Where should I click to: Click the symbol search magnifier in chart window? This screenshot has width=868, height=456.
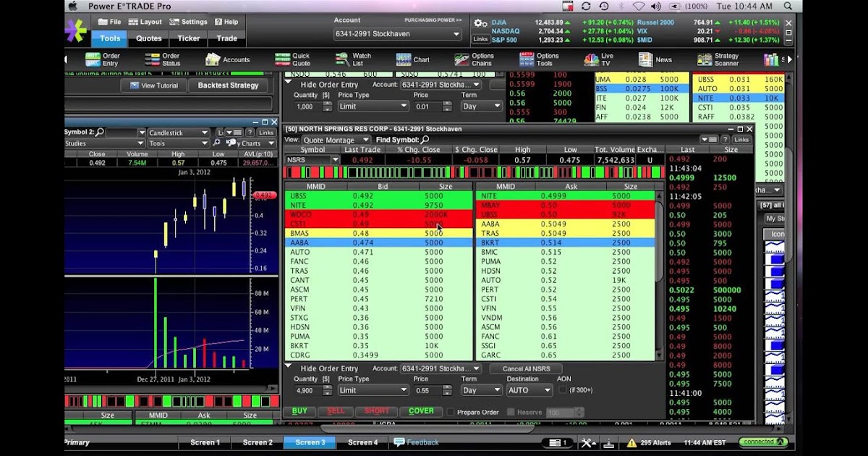pyautogui.click(x=100, y=132)
